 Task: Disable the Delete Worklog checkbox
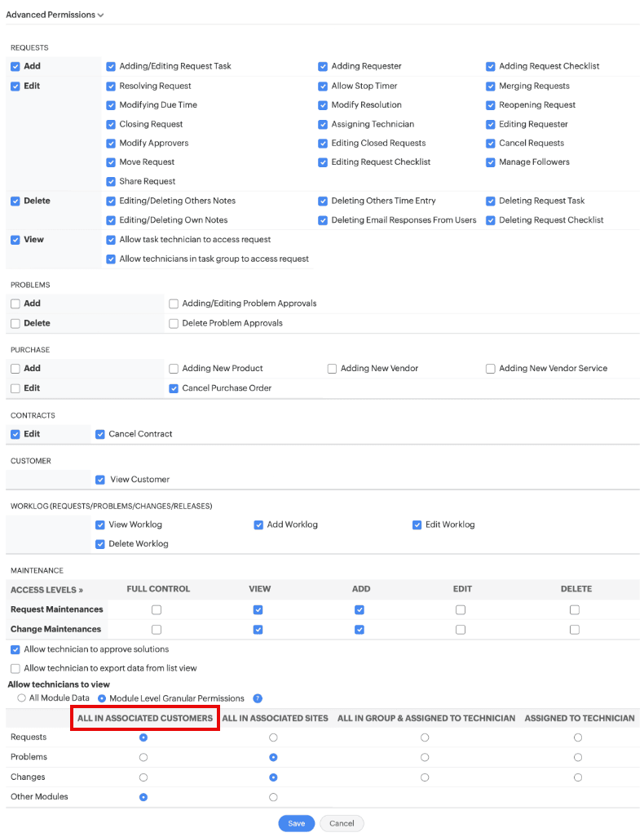tap(100, 544)
